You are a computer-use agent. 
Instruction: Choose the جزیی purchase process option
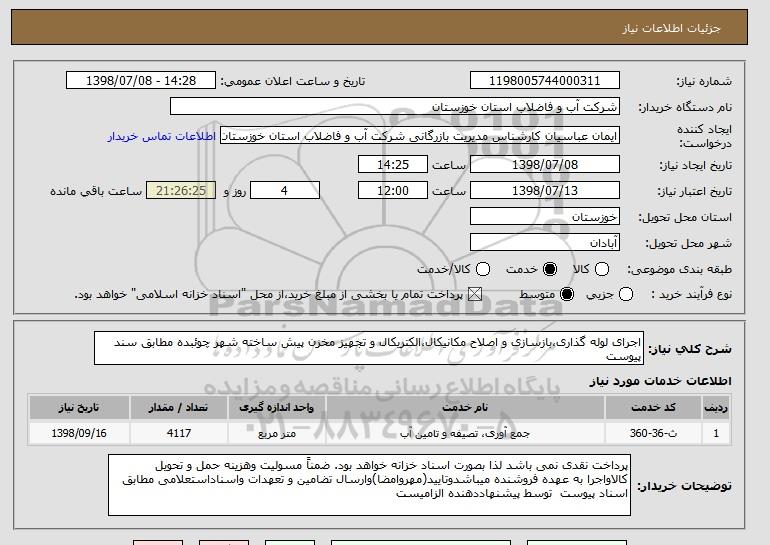pyautogui.click(x=626, y=295)
